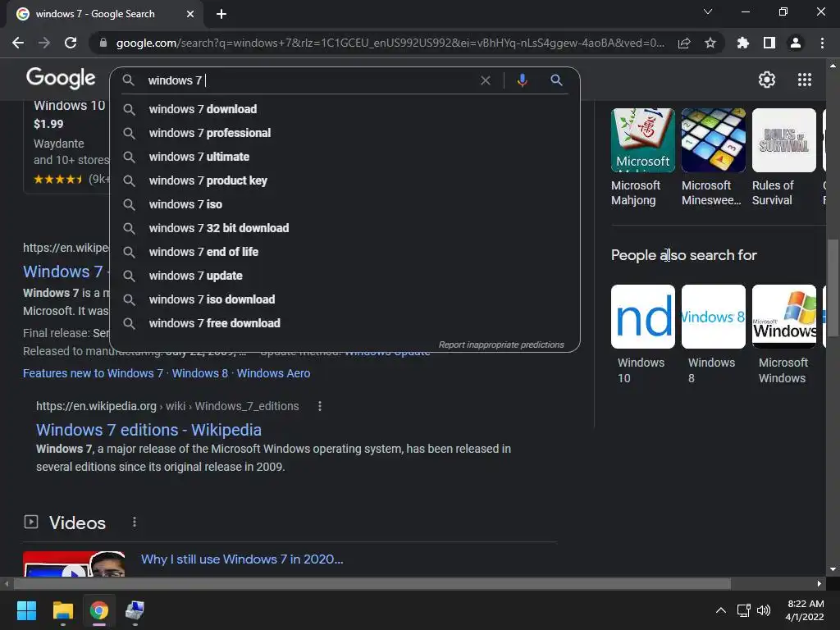
Task: Click the Google logo
Action: (61, 78)
